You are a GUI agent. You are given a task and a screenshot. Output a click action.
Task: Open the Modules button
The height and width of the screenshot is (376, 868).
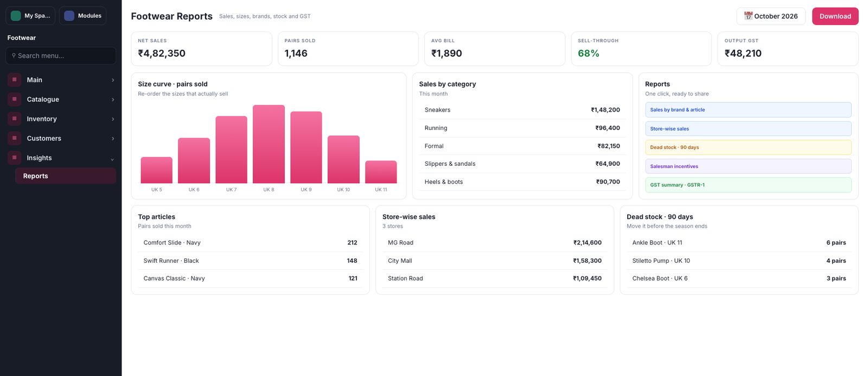pyautogui.click(x=82, y=16)
